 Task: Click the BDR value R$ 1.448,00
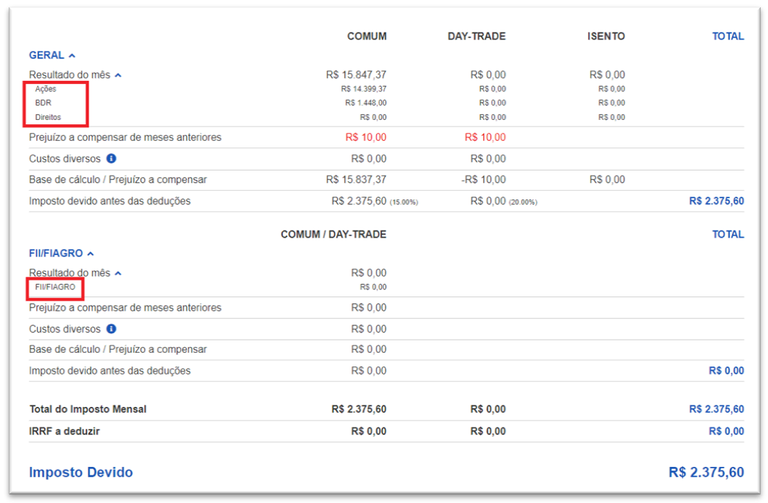[366, 103]
